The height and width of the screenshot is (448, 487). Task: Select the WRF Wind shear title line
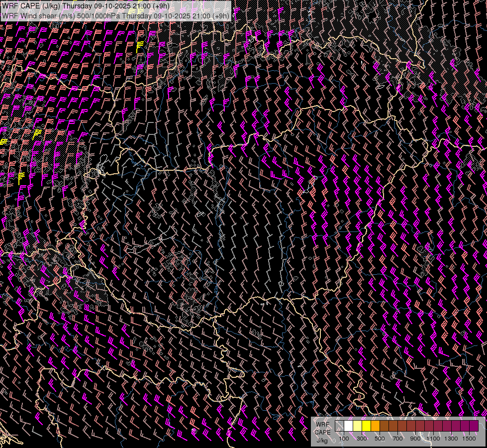(115, 15)
